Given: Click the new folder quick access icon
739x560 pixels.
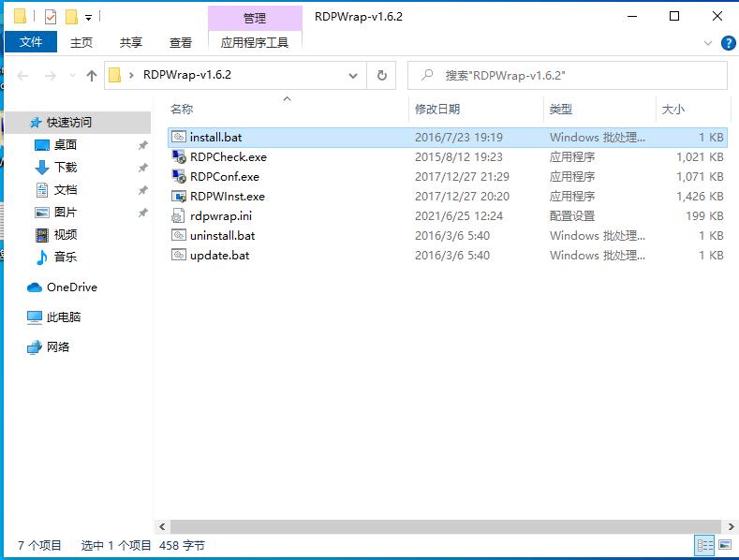Looking at the screenshot, I should pyautogui.click(x=71, y=17).
